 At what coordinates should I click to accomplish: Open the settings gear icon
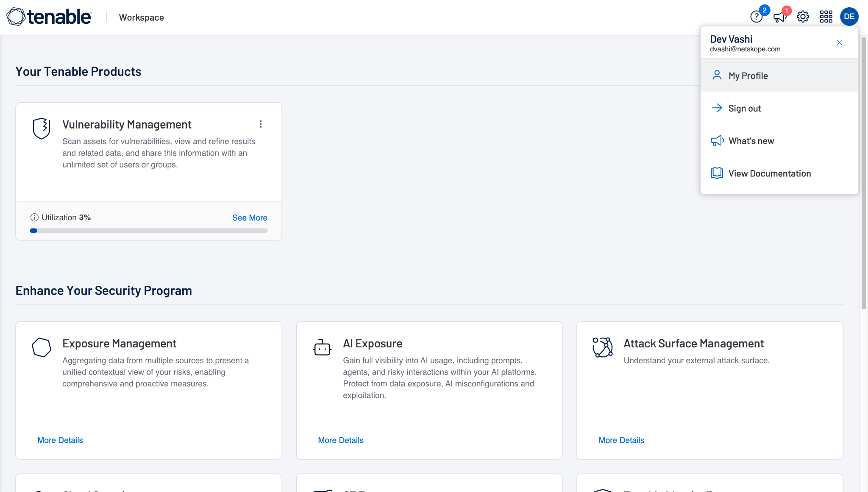(803, 17)
